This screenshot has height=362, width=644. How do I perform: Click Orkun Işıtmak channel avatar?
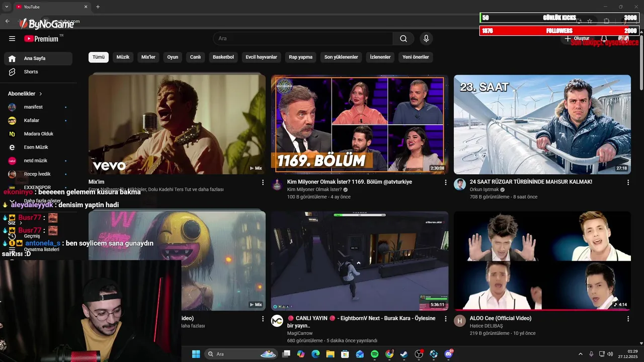point(460,185)
